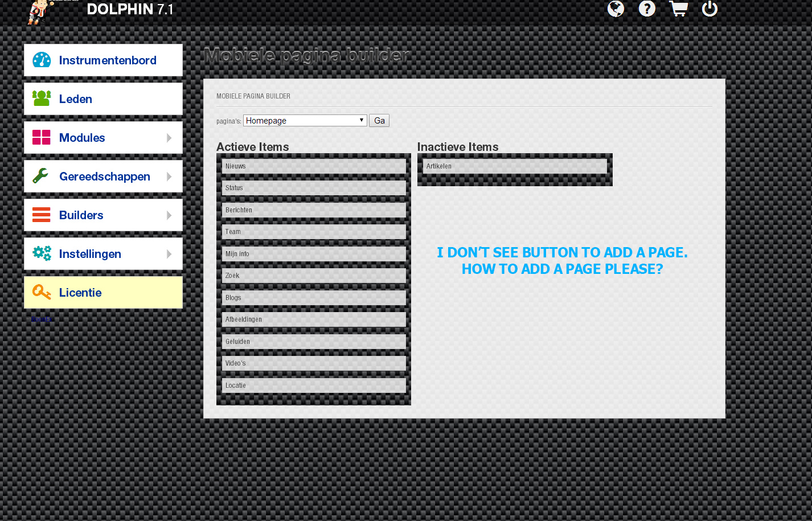Viewport: 812px width, 521px height.
Task: Go to the Leden menu item
Action: click(103, 99)
